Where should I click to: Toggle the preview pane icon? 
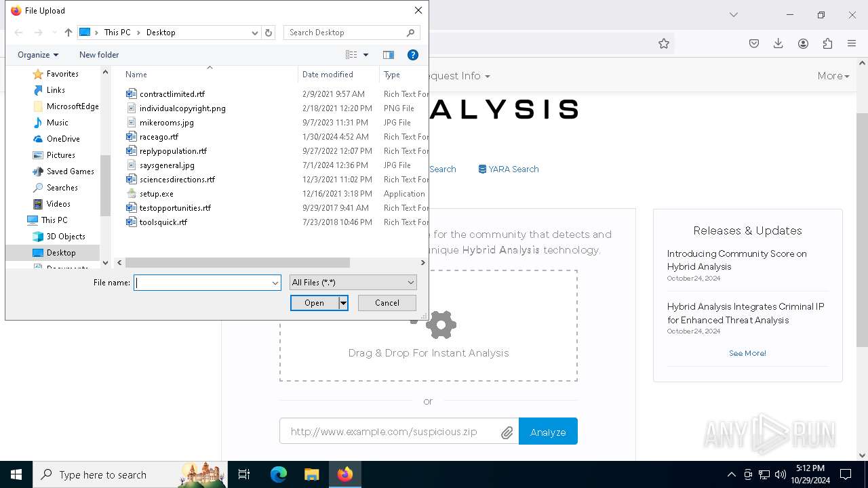pos(389,55)
